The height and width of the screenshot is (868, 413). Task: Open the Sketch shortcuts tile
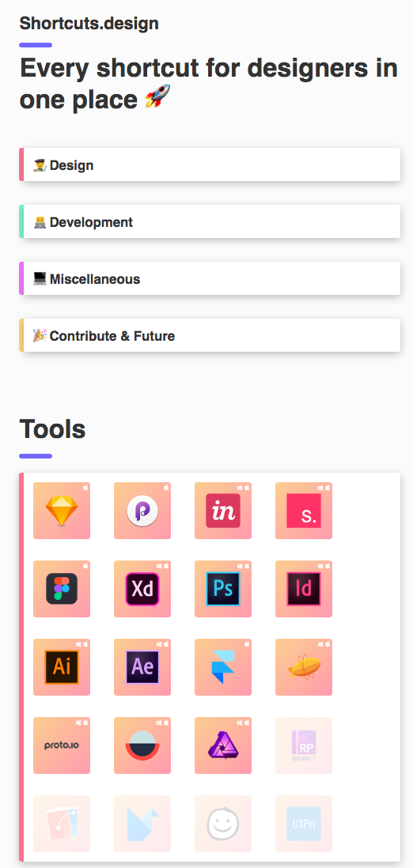[62, 511]
